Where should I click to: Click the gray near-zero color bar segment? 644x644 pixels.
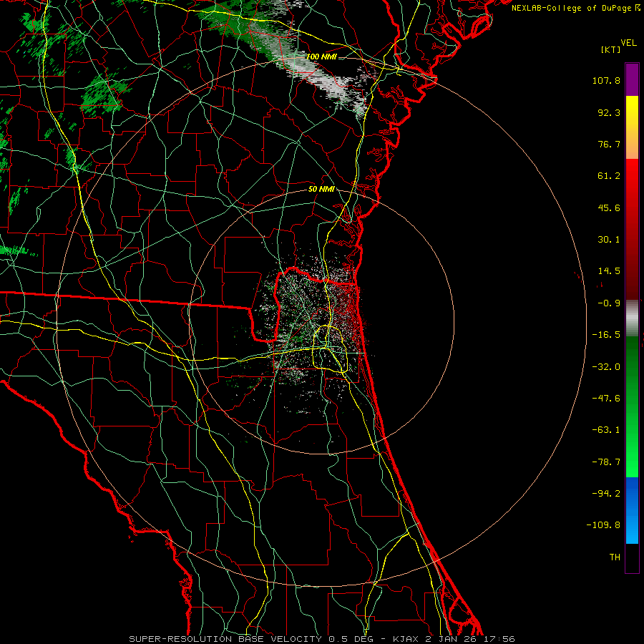point(632,318)
